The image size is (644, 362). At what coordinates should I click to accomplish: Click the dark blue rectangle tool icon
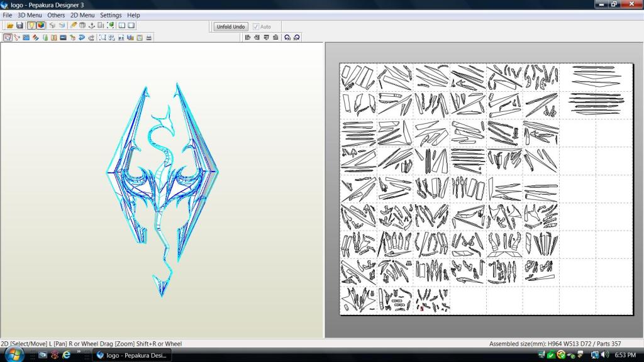pyautogui.click(x=63, y=37)
